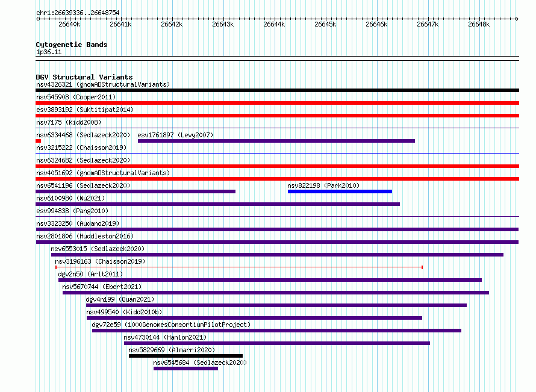Screen dimensions: 536x392
Task: Click the 26640k ruler position
Action: coord(69,24)
